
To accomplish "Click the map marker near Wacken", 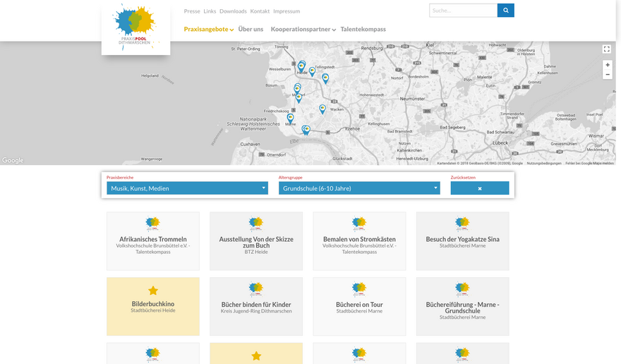I will pyautogui.click(x=322, y=108).
